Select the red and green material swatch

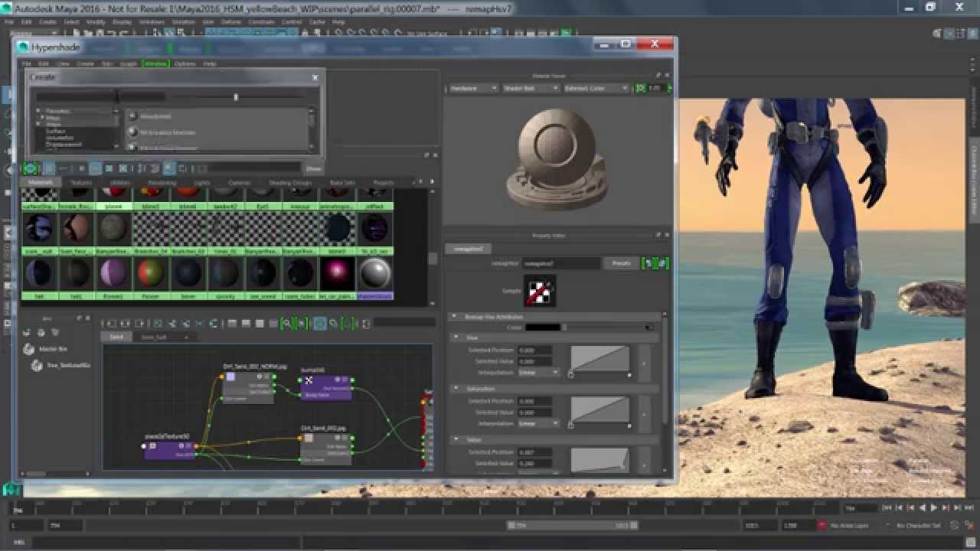pyautogui.click(x=151, y=273)
